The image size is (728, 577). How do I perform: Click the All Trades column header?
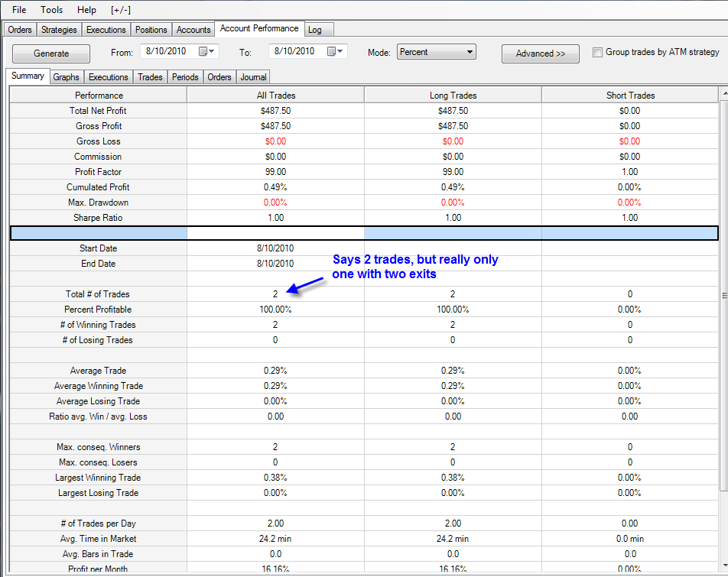pos(276,95)
